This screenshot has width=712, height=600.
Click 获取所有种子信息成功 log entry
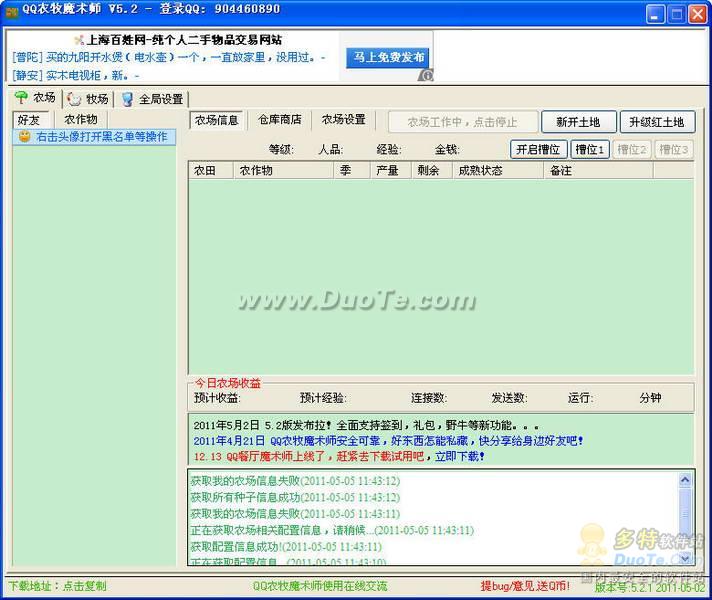point(295,497)
